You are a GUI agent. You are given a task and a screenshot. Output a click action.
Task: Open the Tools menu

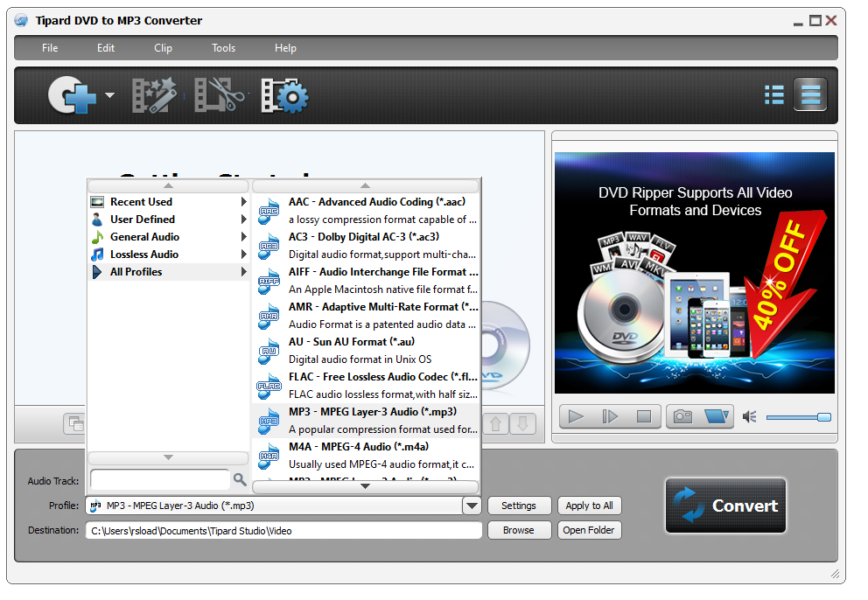(x=224, y=48)
